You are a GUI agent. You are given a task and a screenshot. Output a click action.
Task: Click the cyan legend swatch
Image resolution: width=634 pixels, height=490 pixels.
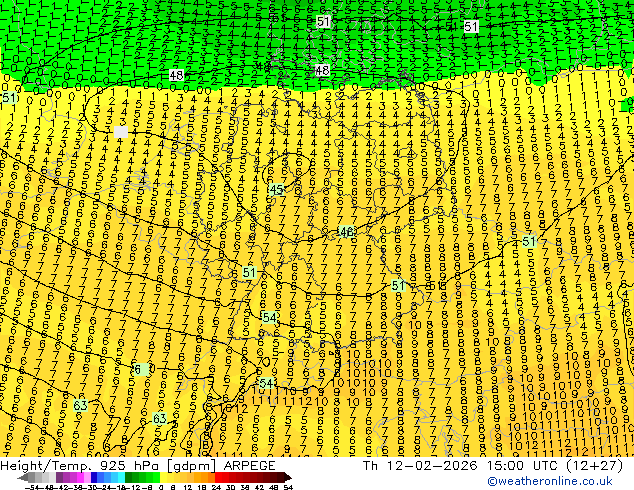coord(122,477)
